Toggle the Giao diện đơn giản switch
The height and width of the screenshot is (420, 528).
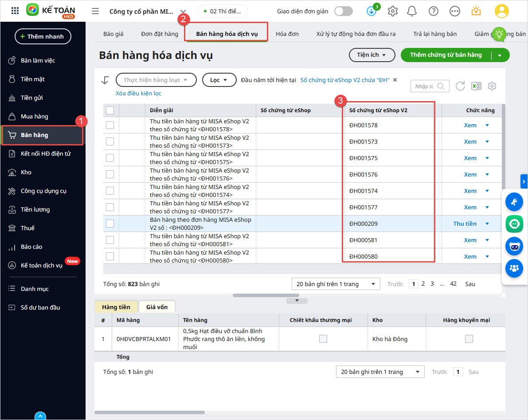(x=344, y=11)
